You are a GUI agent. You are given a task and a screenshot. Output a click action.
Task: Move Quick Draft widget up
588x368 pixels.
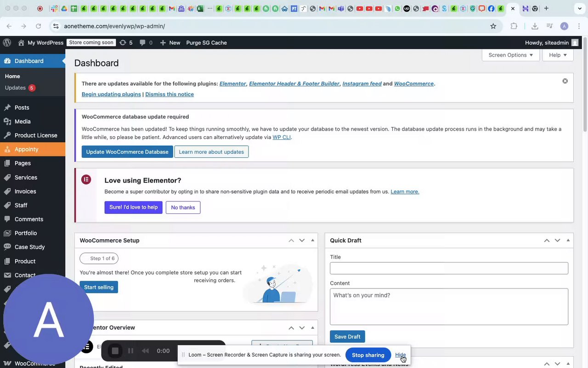coord(547,240)
